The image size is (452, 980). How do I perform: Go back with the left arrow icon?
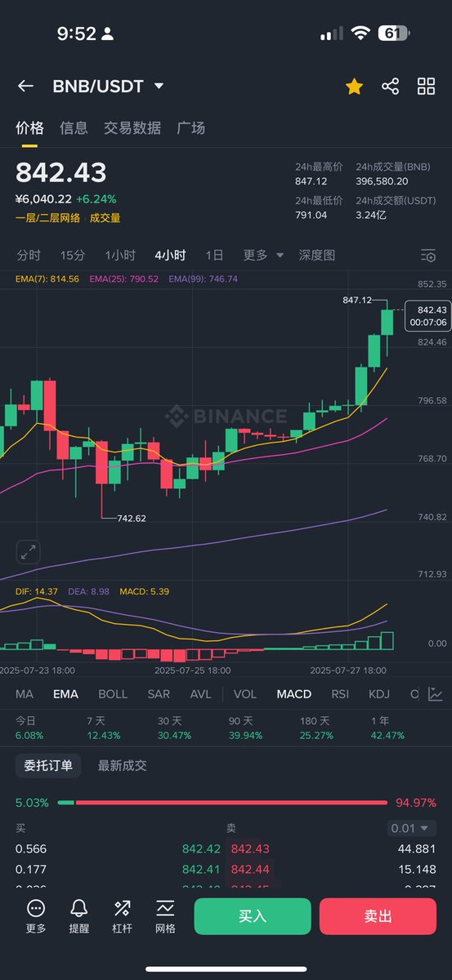tap(25, 86)
